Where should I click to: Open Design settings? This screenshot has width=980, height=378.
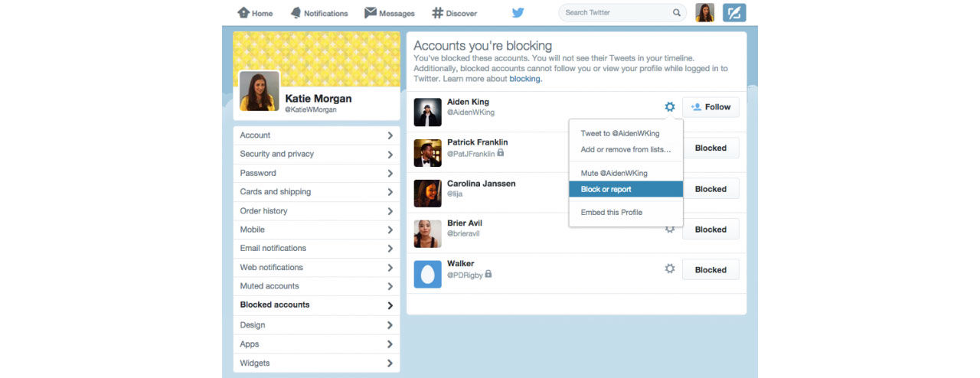point(316,325)
